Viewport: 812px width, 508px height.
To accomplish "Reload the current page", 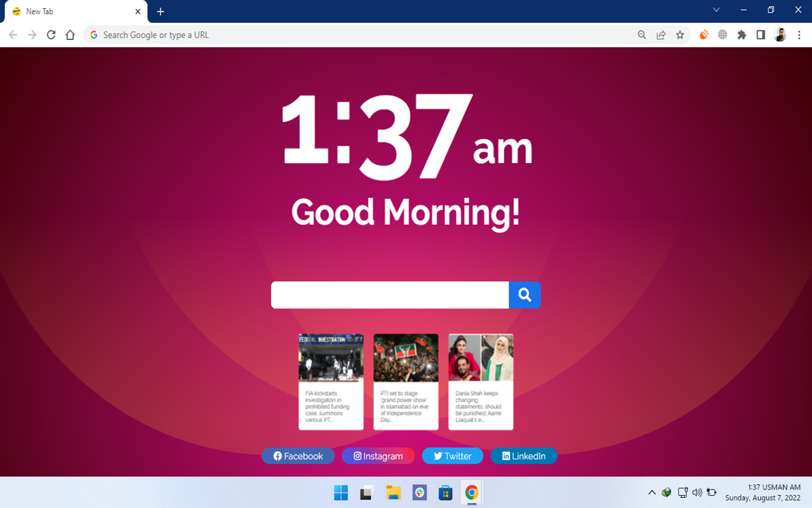I will tap(51, 35).
